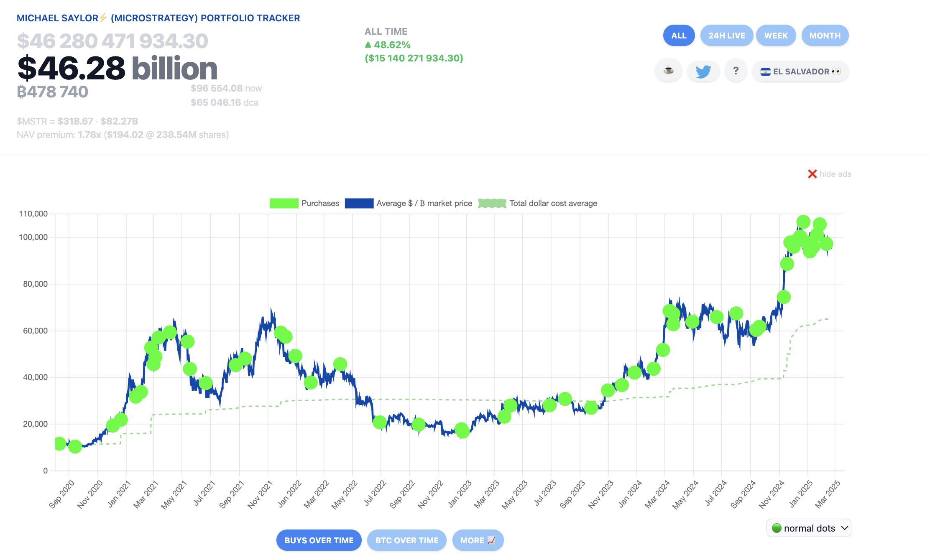Click the El Salvador flag icon
930x560 pixels.
(765, 71)
